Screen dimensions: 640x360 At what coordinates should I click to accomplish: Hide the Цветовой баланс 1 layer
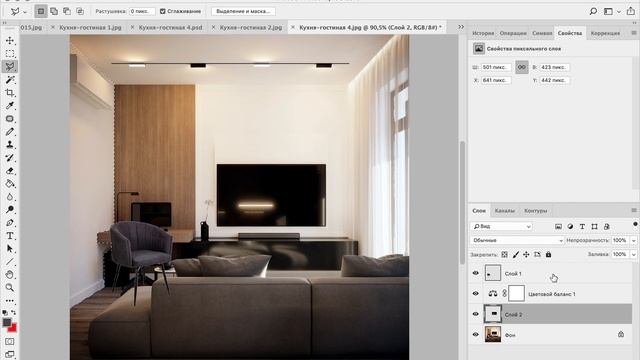(476, 293)
